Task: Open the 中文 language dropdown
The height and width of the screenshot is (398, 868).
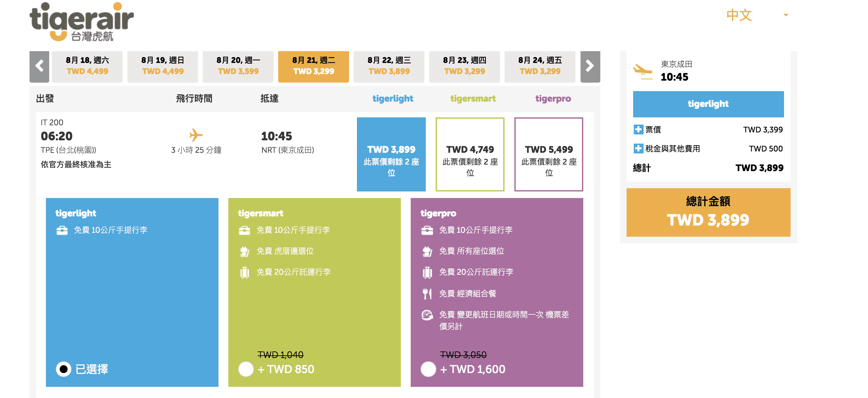Action: coord(757,15)
